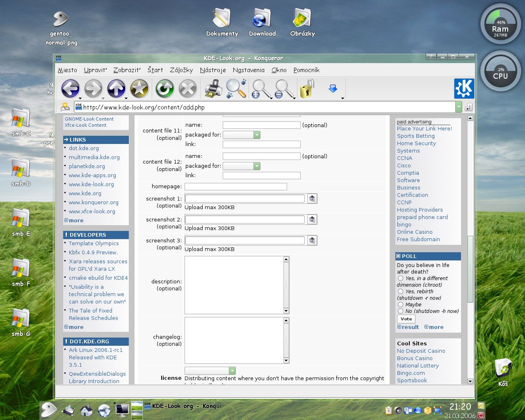This screenshot has height=420, width=525.
Task: Click the URL location bar
Action: pyautogui.click(x=265, y=107)
